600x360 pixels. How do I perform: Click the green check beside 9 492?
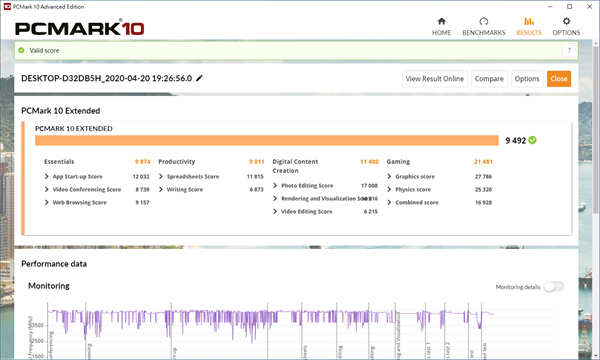[x=532, y=140]
